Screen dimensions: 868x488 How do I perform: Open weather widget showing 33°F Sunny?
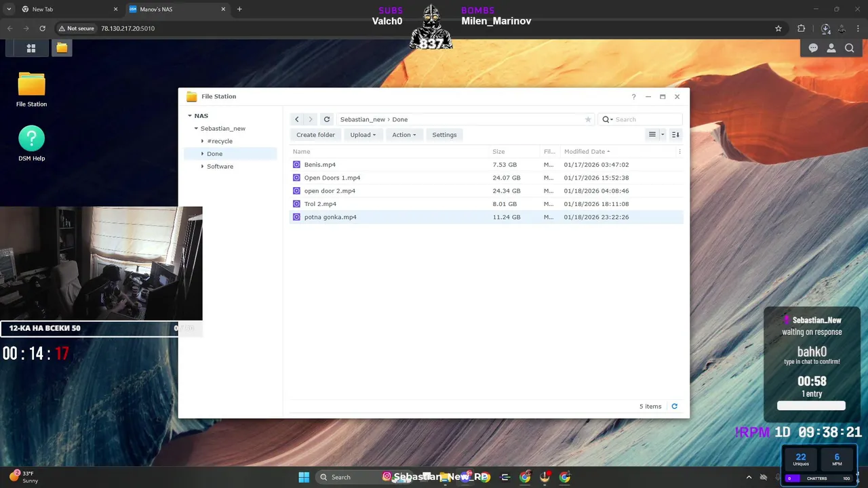tap(24, 477)
